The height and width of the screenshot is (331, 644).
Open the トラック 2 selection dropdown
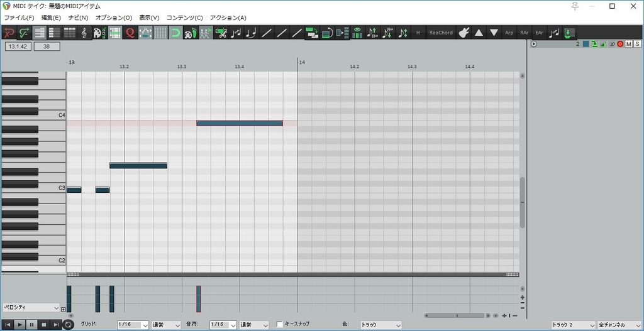tap(574, 325)
